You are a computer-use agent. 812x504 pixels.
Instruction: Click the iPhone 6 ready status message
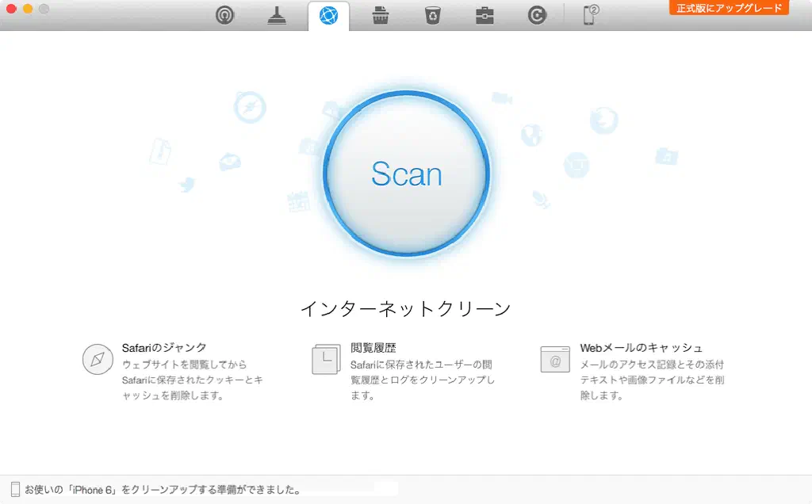163,490
